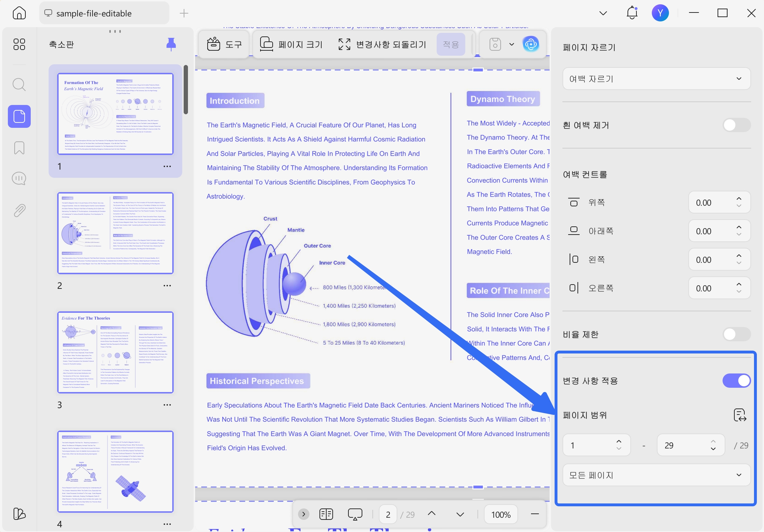Screen dimensions: 764x532
Task: Open the comments panel icon
Action: tap(19, 179)
